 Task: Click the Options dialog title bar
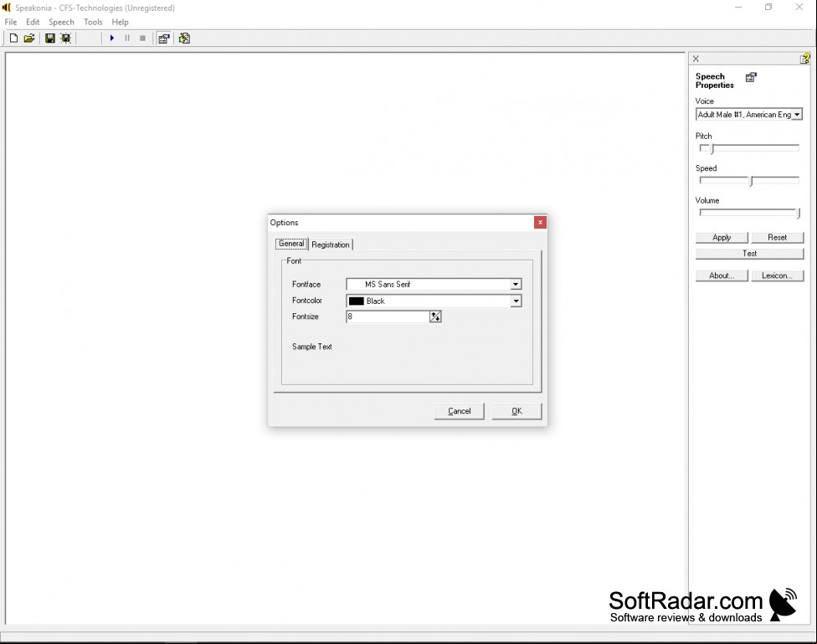pyautogui.click(x=401, y=223)
